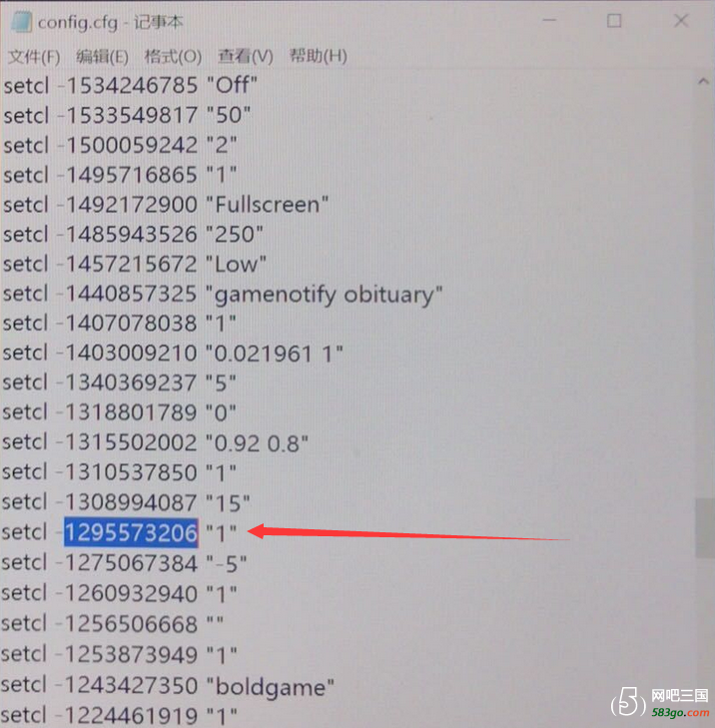Click the line with -1308994087 "15"
Screen dimensions: 715x728
coord(126,503)
